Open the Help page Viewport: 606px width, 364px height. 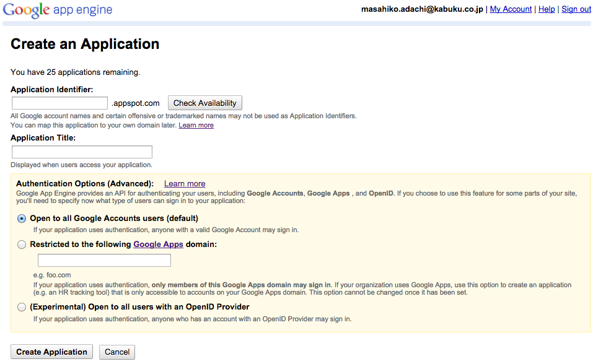click(547, 9)
